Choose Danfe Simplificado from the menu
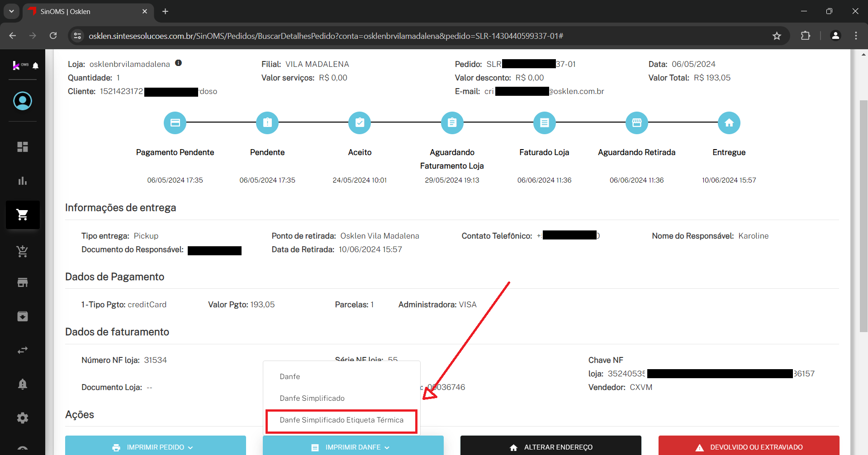The width and height of the screenshot is (868, 455). 312,398
